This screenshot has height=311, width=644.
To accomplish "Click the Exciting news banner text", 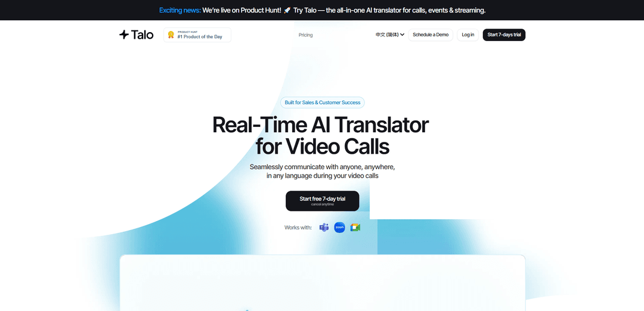I will (x=179, y=10).
